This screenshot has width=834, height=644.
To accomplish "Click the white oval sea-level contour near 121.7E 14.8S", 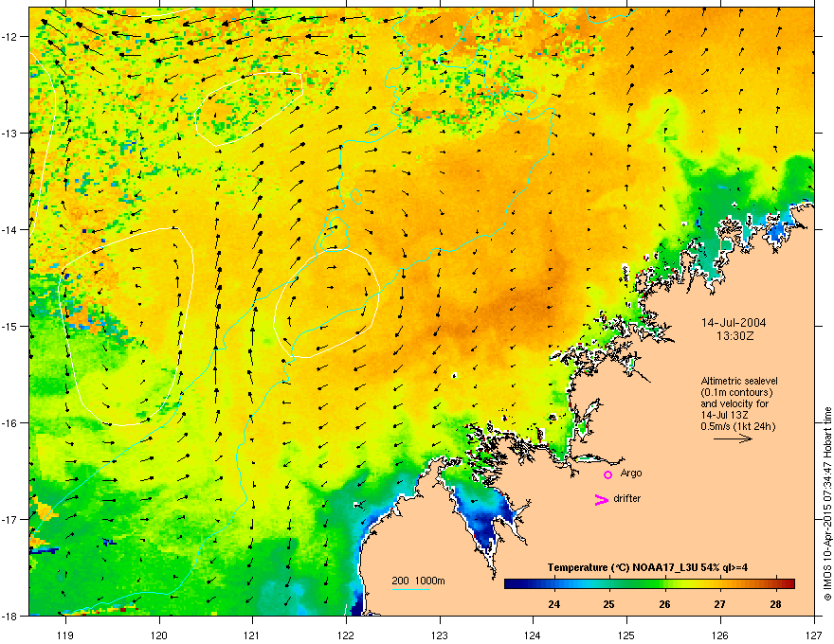I will click(x=326, y=303).
